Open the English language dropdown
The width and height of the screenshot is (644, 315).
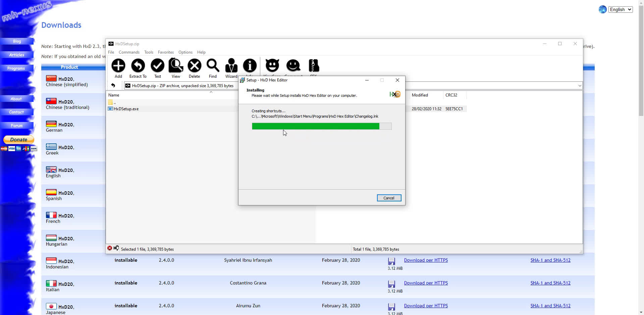point(621,9)
